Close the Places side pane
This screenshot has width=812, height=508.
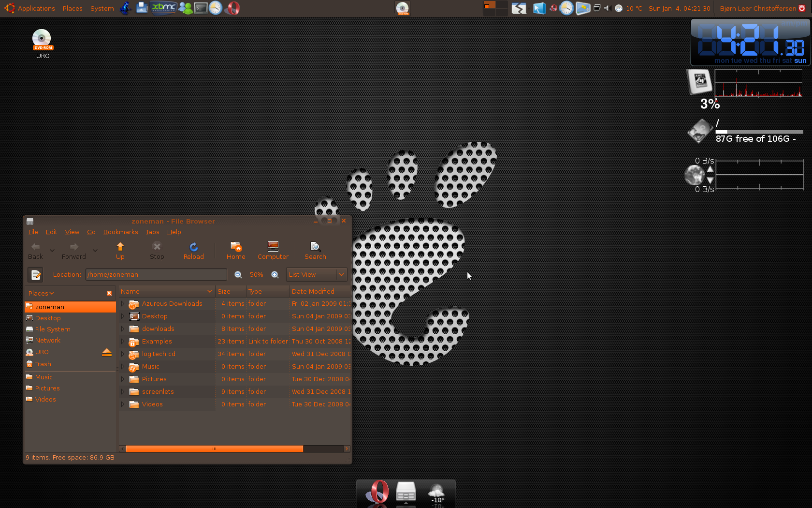(109, 293)
